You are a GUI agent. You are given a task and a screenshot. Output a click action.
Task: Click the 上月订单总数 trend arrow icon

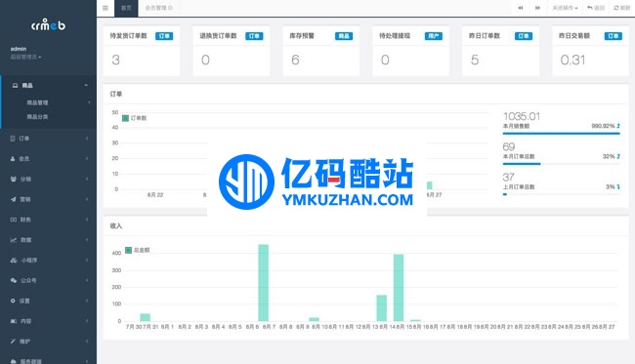point(618,186)
